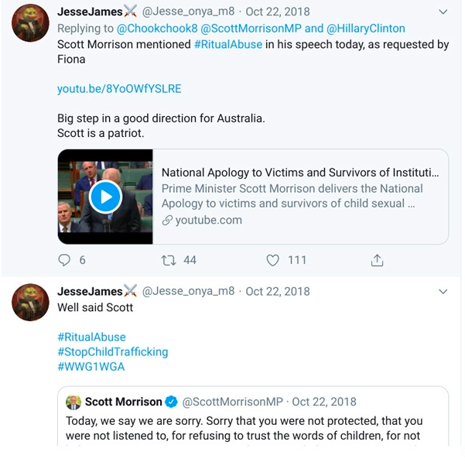Open the #StopChildTrafficking hashtag
The height and width of the screenshot is (476, 465).
pos(112,351)
